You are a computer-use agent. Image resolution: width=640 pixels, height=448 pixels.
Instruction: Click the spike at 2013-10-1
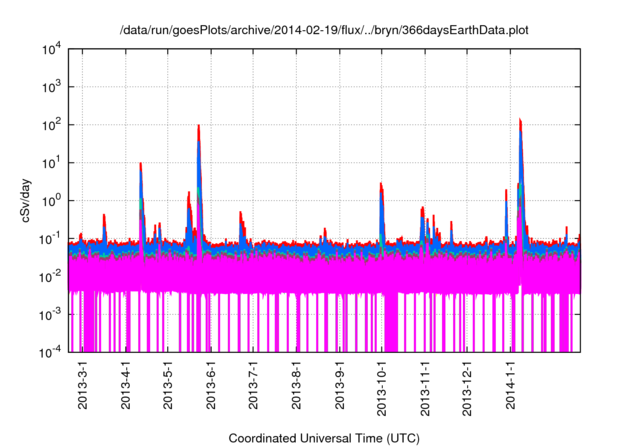point(381,186)
